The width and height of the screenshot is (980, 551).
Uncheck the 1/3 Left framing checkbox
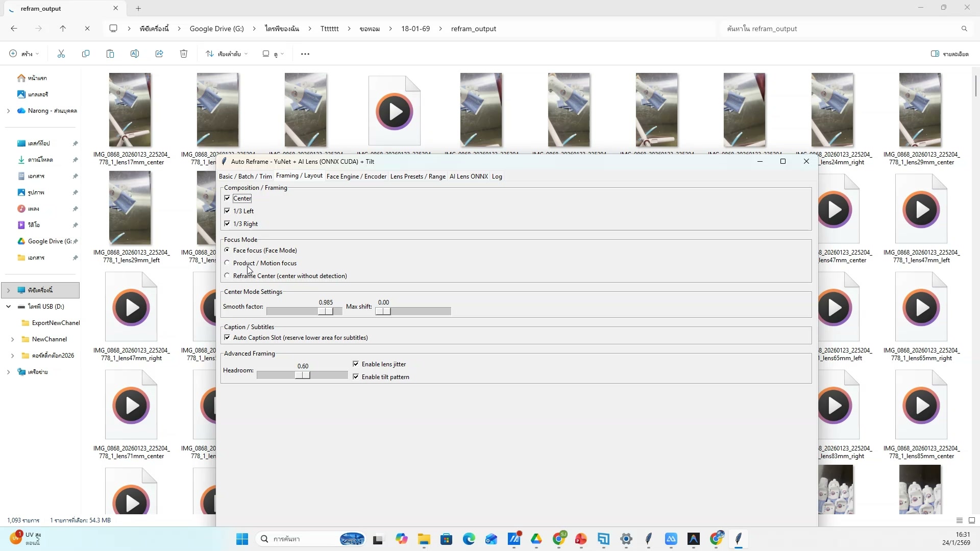tap(227, 211)
